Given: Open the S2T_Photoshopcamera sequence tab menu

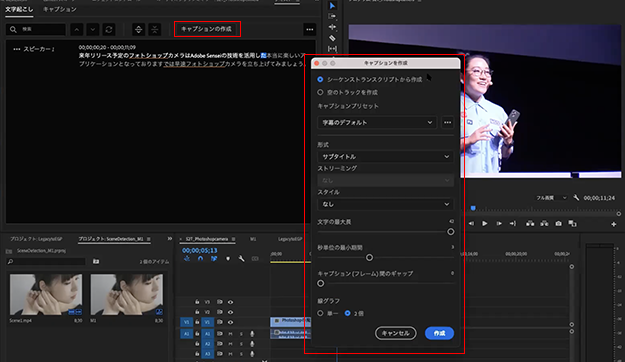Looking at the screenshot, I should coord(234,239).
